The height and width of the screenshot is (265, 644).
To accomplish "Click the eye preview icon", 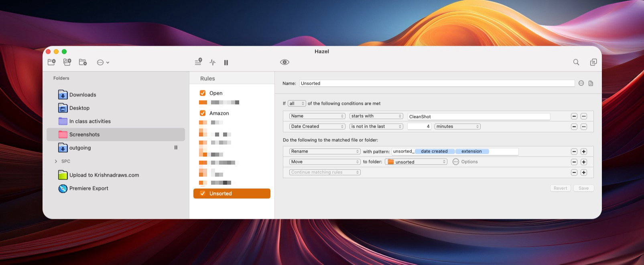I will (x=284, y=62).
